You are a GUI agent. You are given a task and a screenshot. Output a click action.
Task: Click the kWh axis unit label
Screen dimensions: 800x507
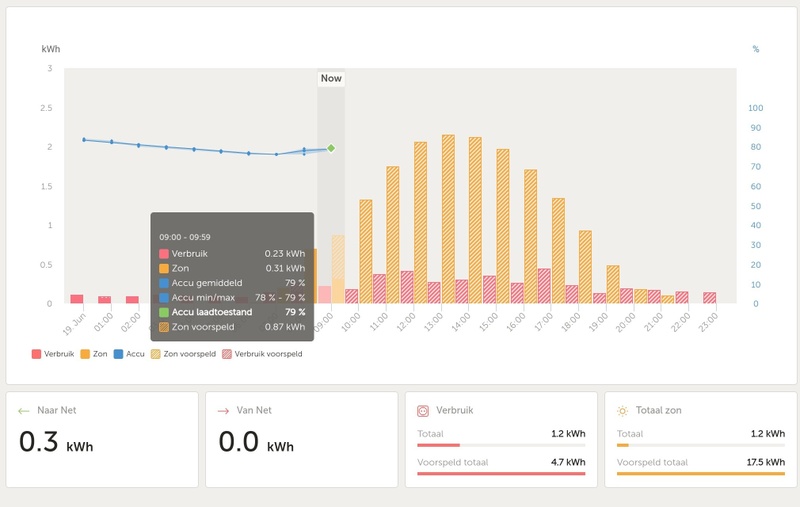point(51,49)
